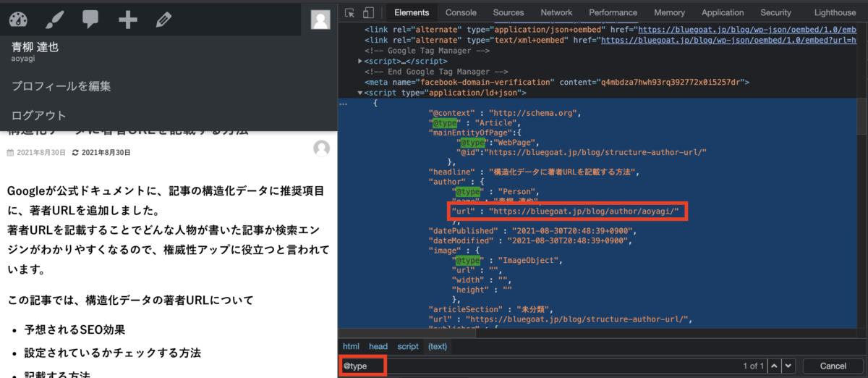Click the plus icon to add new

[128, 20]
